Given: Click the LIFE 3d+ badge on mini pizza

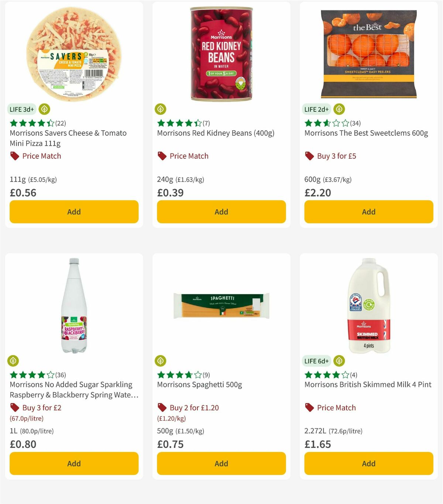Looking at the screenshot, I should [21, 109].
